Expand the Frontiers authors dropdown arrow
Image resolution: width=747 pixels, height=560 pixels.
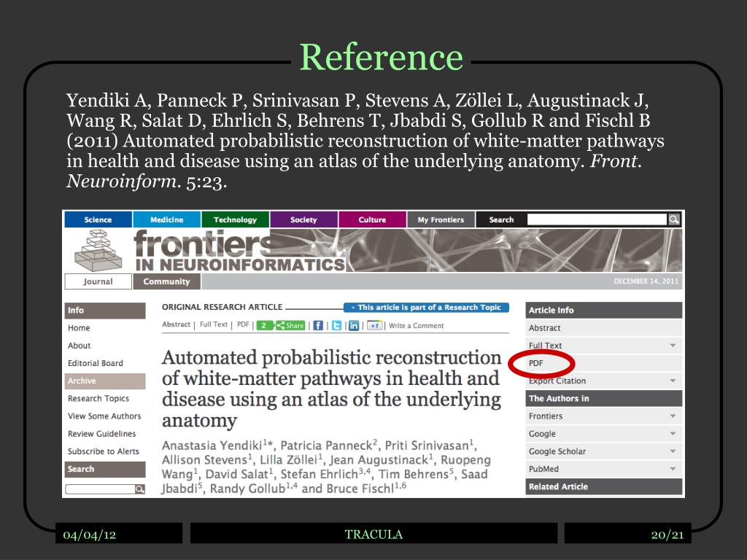pos(673,416)
